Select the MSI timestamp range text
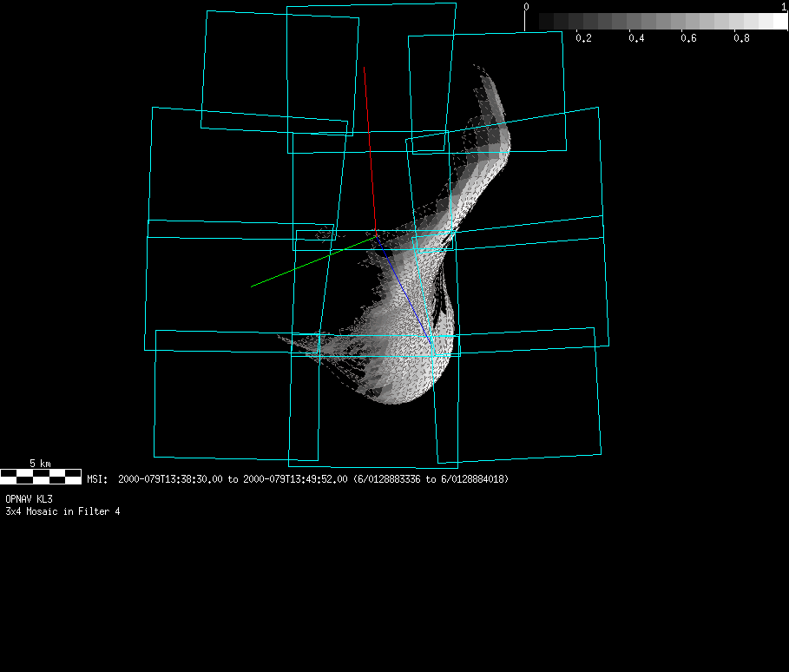 [298, 478]
